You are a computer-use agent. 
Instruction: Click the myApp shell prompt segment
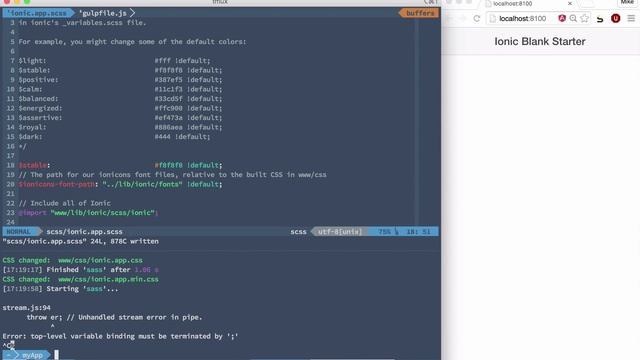tap(32, 355)
